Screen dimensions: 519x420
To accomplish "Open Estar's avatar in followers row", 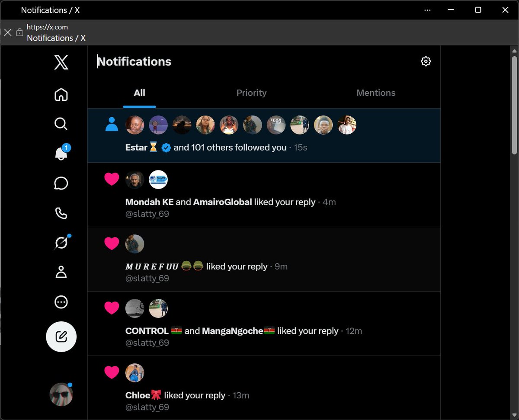I will [x=135, y=125].
